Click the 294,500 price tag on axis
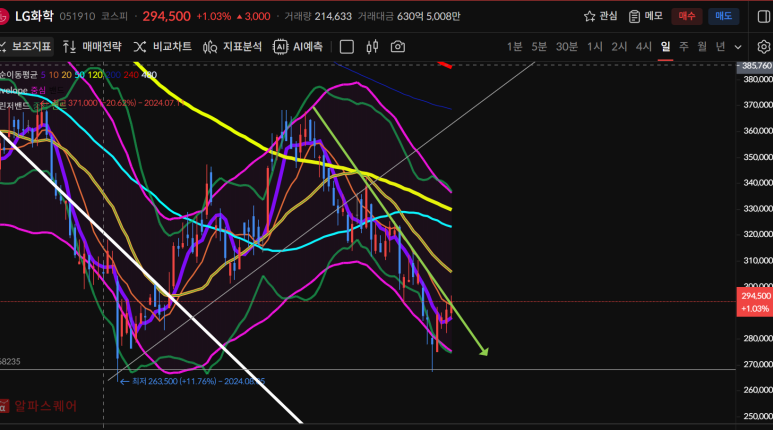 [x=754, y=302]
